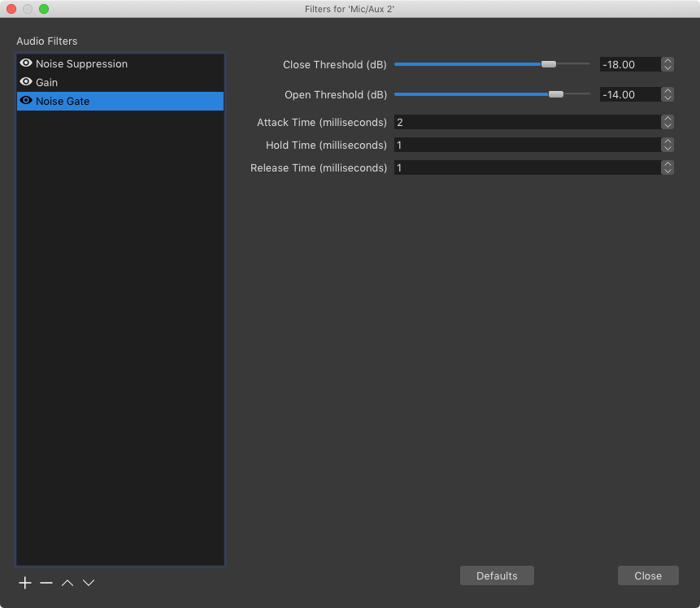Viewport: 700px width, 608px height.
Task: Toggle visibility of Noise Suppression filter
Action: point(26,63)
